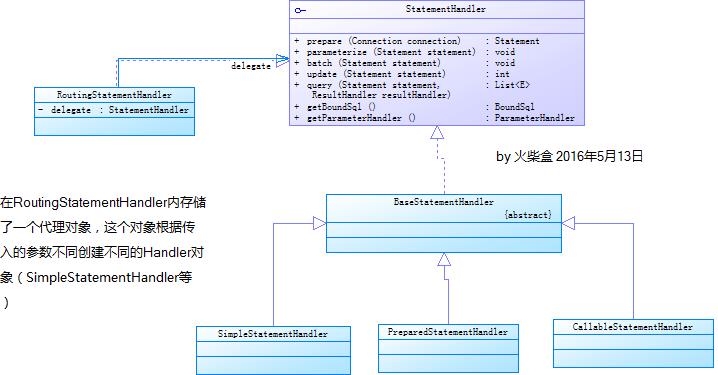The image size is (718, 375).
Task: Click the note line 入的参数不同创建不同的Handler对
Action: (102, 252)
